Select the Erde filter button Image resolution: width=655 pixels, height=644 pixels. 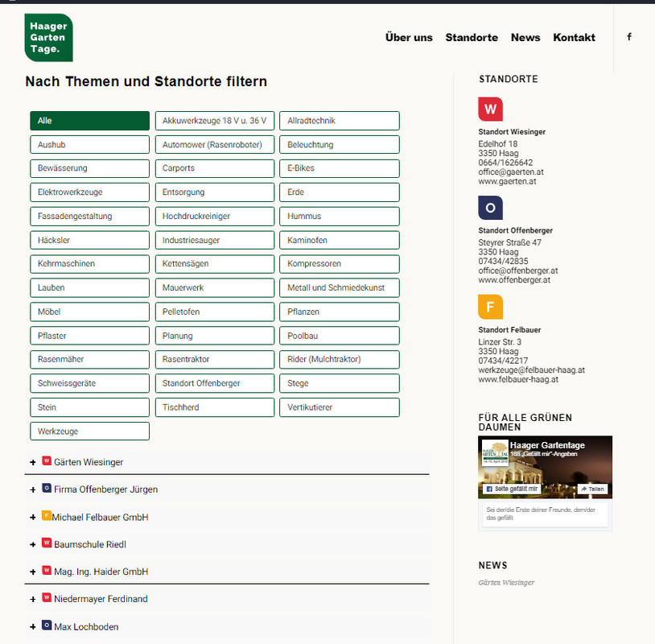pyautogui.click(x=340, y=192)
